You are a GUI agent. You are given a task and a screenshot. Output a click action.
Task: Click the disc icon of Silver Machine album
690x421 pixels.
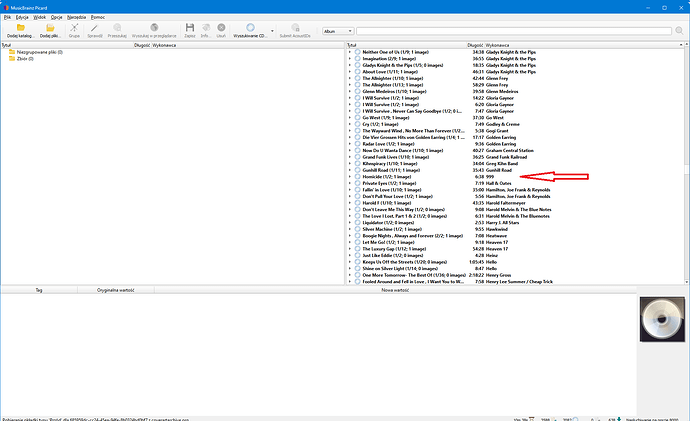(x=357, y=229)
